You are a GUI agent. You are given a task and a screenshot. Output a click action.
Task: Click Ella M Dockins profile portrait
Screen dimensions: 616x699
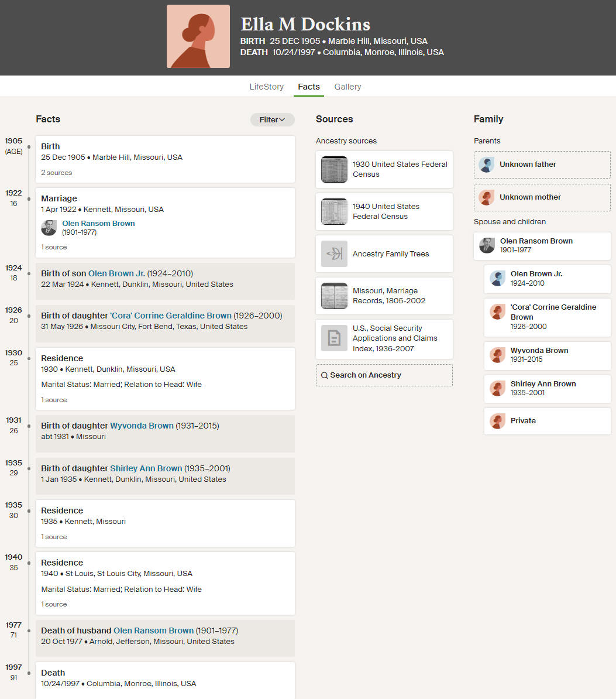click(198, 36)
